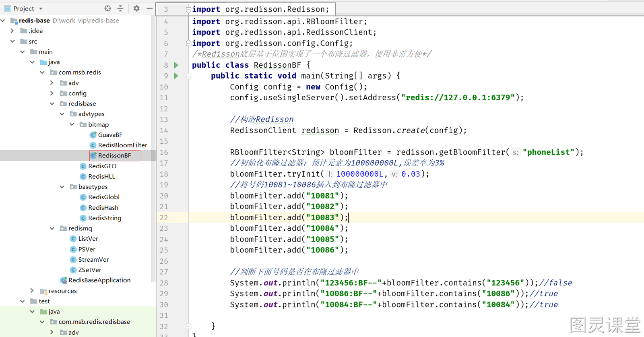Viewport: 644px width, 337px height.
Task: Open ZSetVer class file
Action: click(89, 270)
